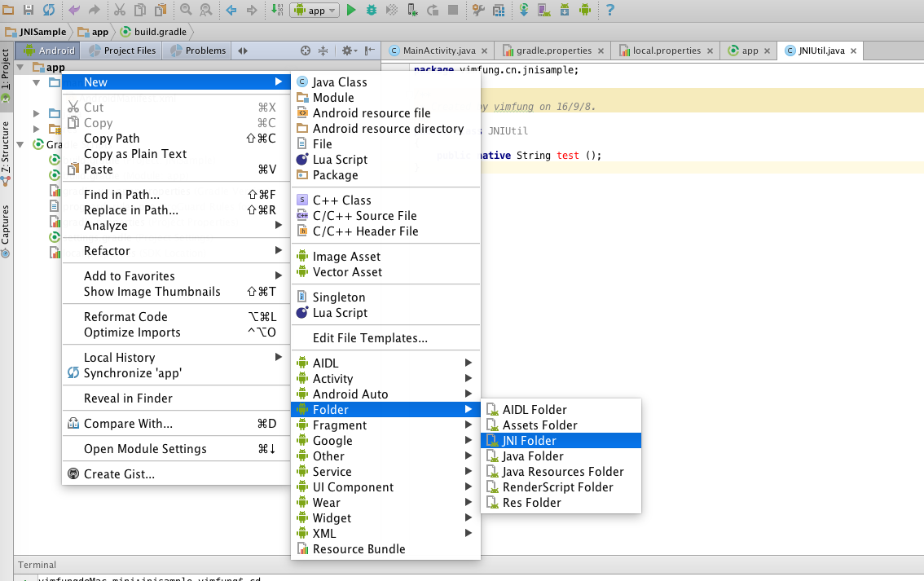Select JNI Folder from the Folder submenu
Viewport: 924px width, 581px height.
(x=529, y=441)
